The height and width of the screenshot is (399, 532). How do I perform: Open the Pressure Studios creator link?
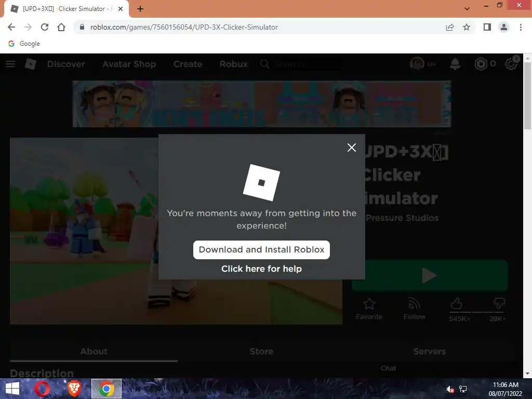click(x=402, y=218)
